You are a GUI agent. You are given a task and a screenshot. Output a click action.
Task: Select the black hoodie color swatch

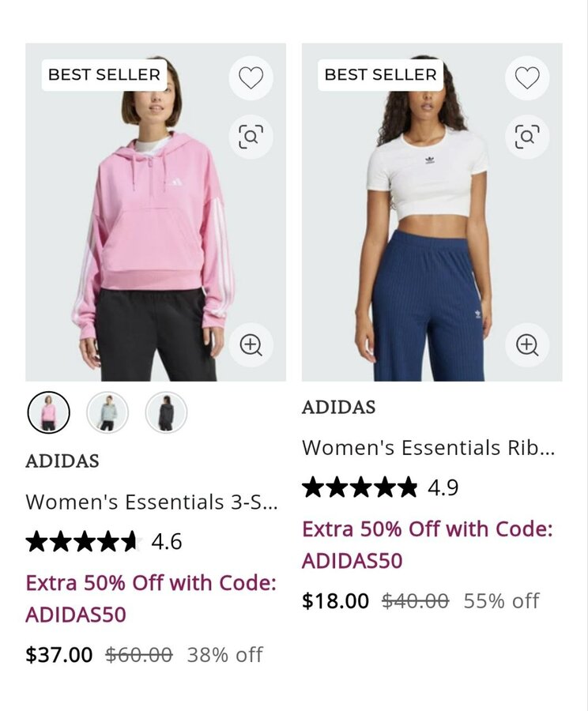click(166, 412)
